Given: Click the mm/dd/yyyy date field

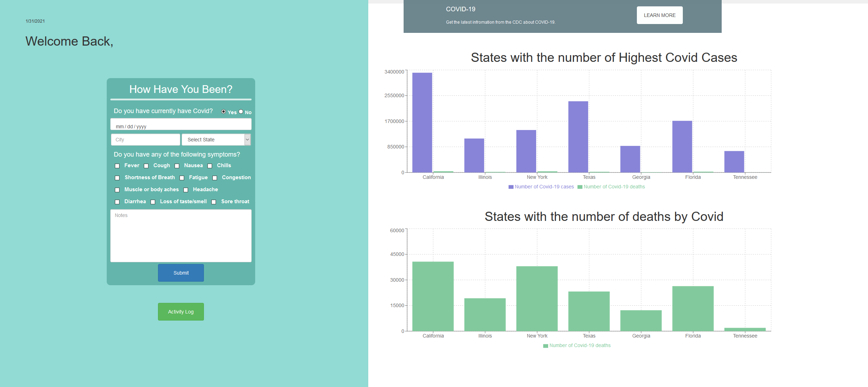Looking at the screenshot, I should (x=181, y=124).
